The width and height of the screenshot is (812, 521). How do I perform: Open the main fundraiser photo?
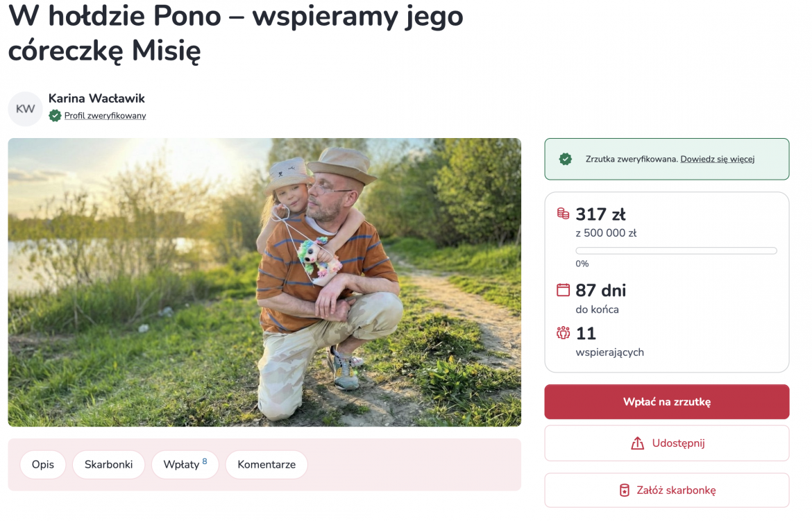264,282
